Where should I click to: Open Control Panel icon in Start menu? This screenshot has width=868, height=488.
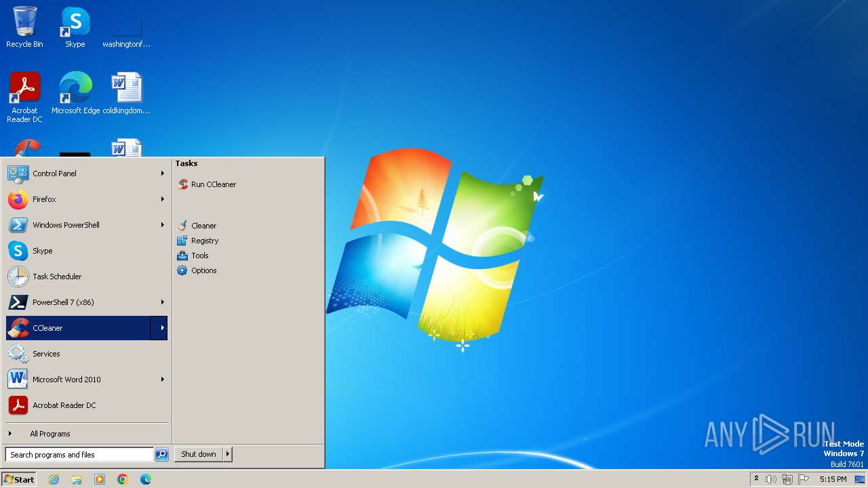(x=18, y=174)
